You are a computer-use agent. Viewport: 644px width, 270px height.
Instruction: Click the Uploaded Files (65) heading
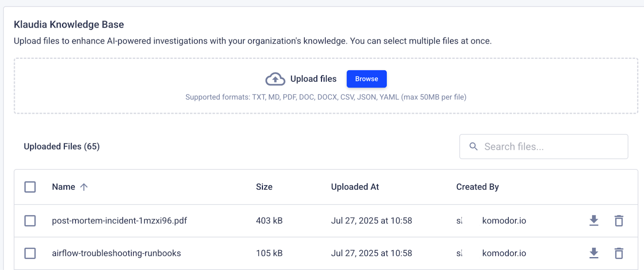tap(62, 147)
